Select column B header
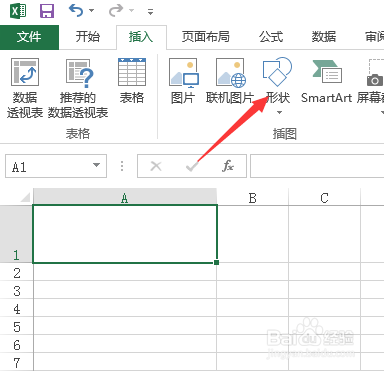 [253, 197]
